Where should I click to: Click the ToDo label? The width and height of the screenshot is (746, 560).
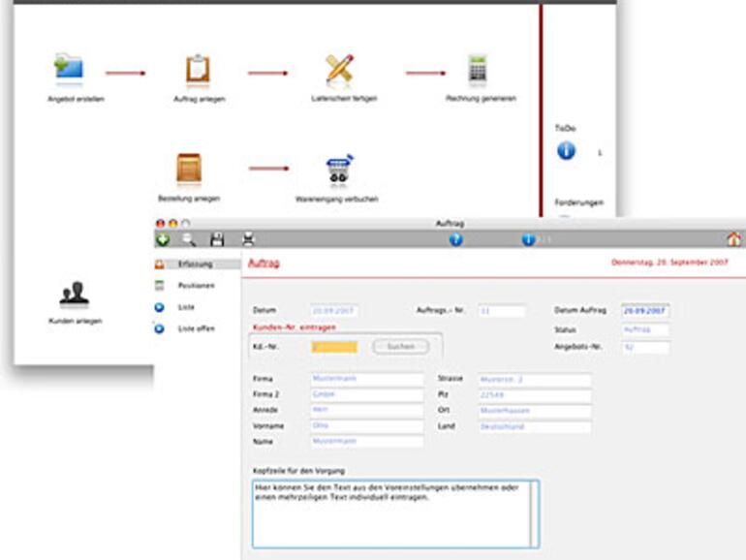coord(566,129)
